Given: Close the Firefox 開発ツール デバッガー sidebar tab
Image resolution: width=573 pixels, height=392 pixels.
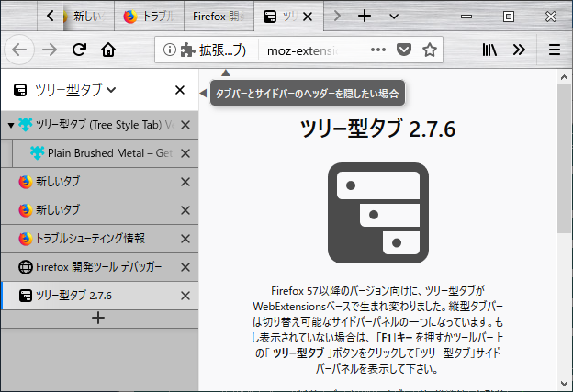Looking at the screenshot, I should (x=185, y=267).
